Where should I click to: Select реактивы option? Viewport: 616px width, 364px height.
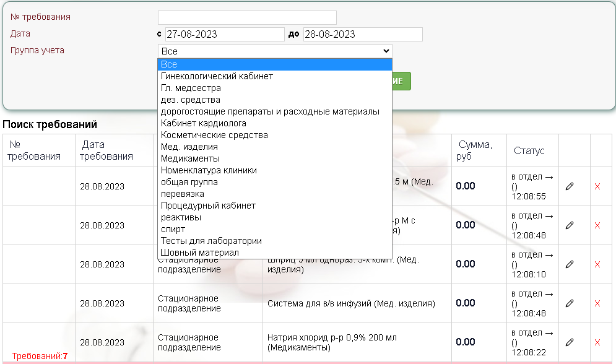[275, 217]
